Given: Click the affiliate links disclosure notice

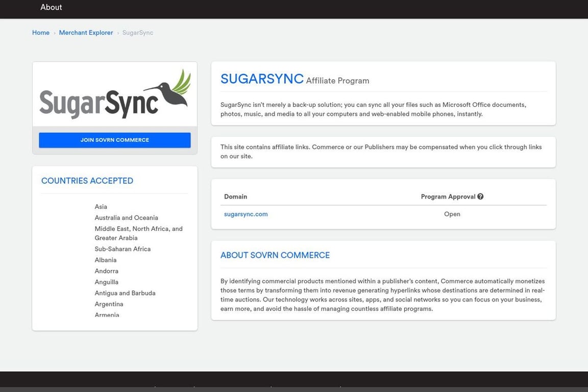Looking at the screenshot, I should 381,152.
